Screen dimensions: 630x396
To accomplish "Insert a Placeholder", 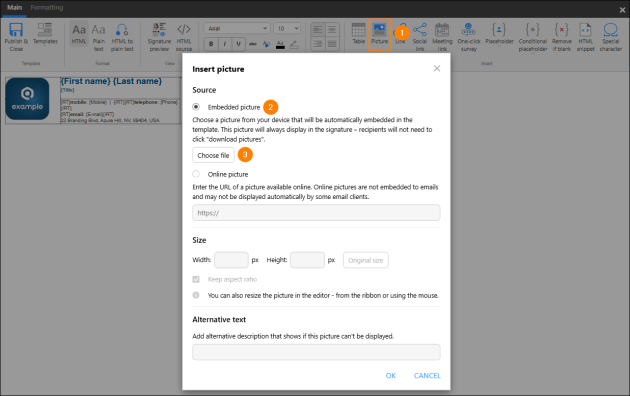I will [x=499, y=34].
